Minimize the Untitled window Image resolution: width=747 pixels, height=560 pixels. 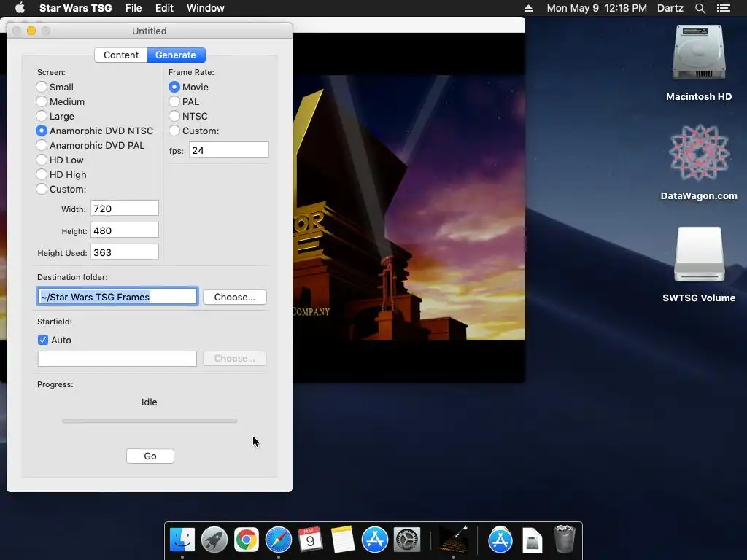(x=31, y=31)
